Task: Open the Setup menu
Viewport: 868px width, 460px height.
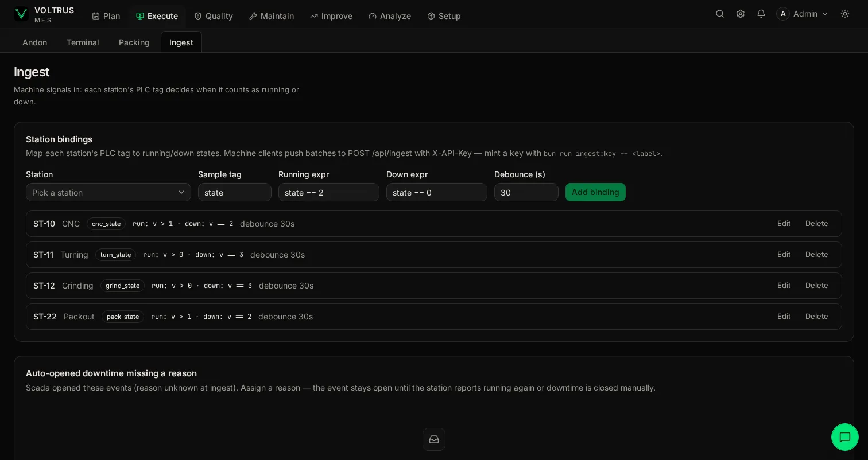Action: coord(444,16)
